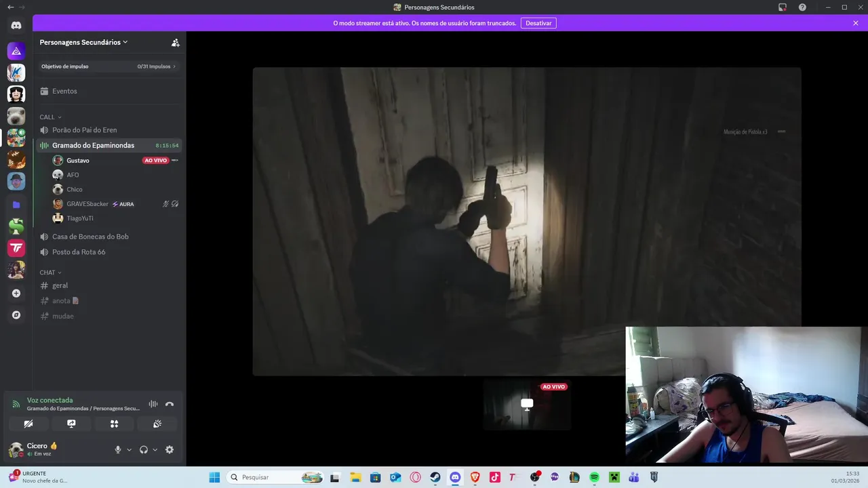This screenshot has height=488, width=868.
Task: Open the soundboard icon
Action: pos(157,424)
